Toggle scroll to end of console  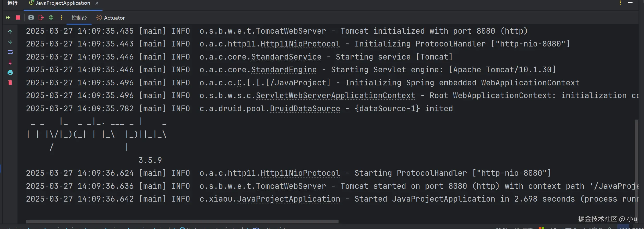click(10, 62)
